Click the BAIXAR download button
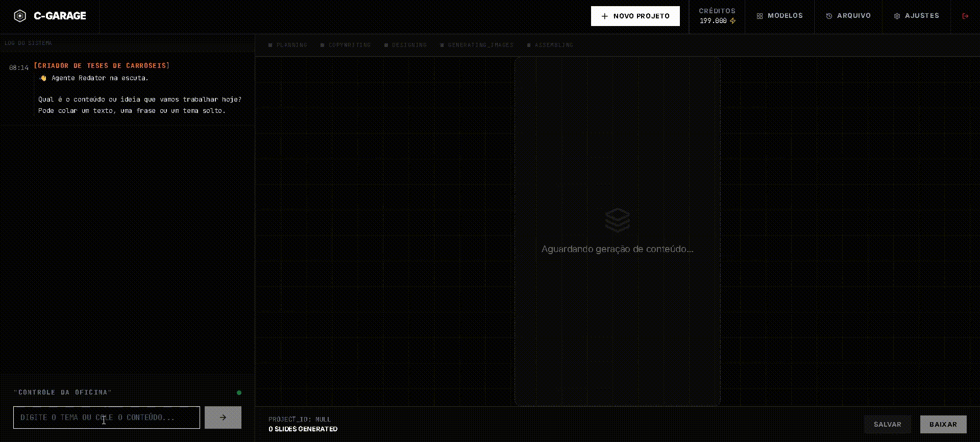980x442 pixels. 943,424
